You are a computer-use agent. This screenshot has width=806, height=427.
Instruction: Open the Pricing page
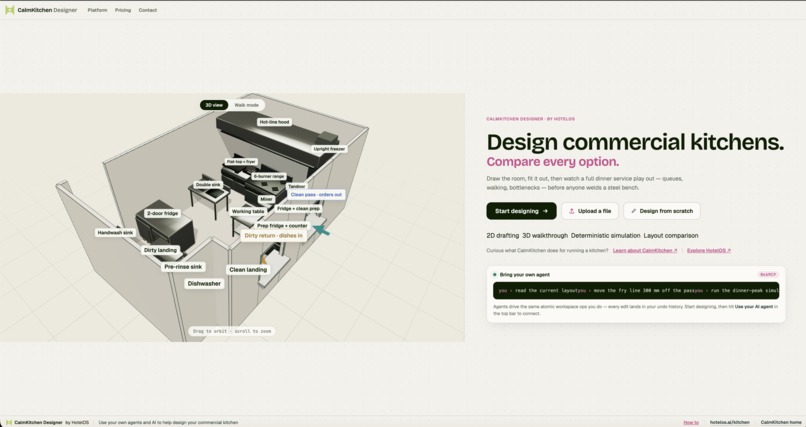point(123,10)
